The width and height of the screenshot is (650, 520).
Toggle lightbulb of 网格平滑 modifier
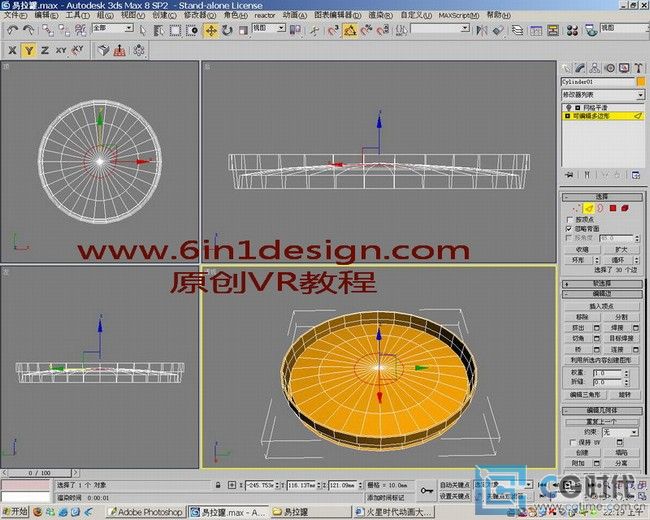click(569, 107)
